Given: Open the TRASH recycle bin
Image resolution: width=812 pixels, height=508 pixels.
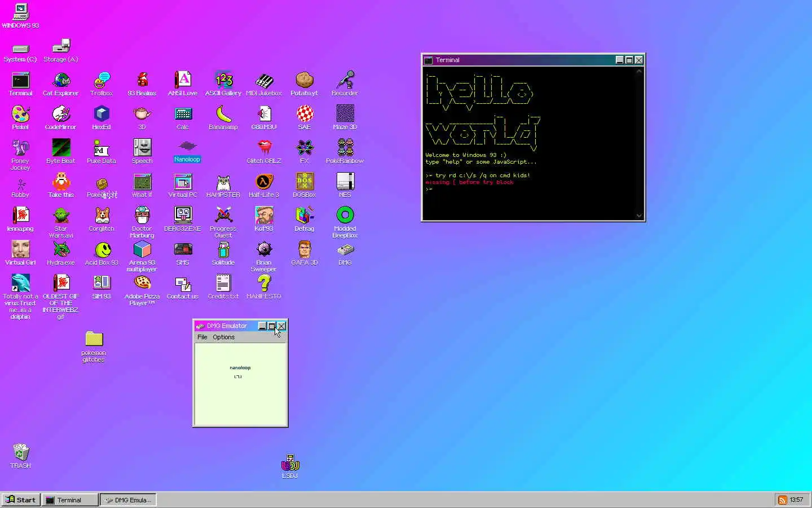Looking at the screenshot, I should point(20,457).
